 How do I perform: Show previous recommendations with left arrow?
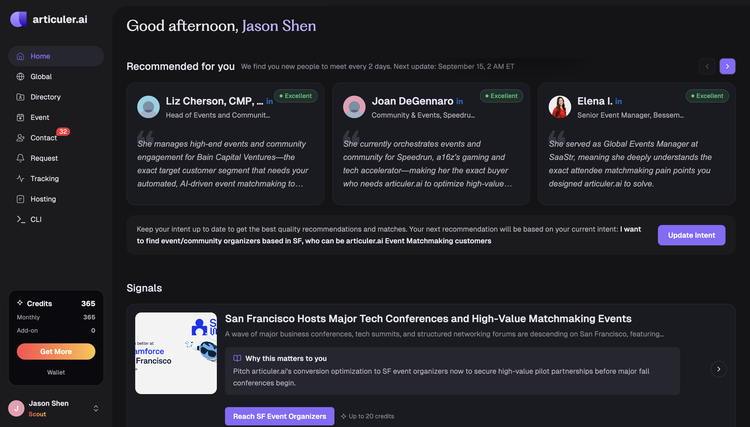click(x=707, y=66)
